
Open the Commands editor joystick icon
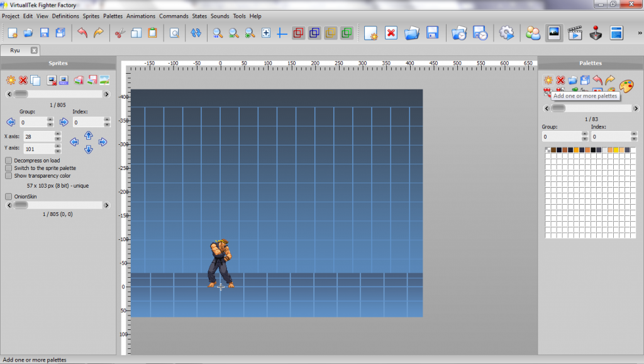point(596,33)
